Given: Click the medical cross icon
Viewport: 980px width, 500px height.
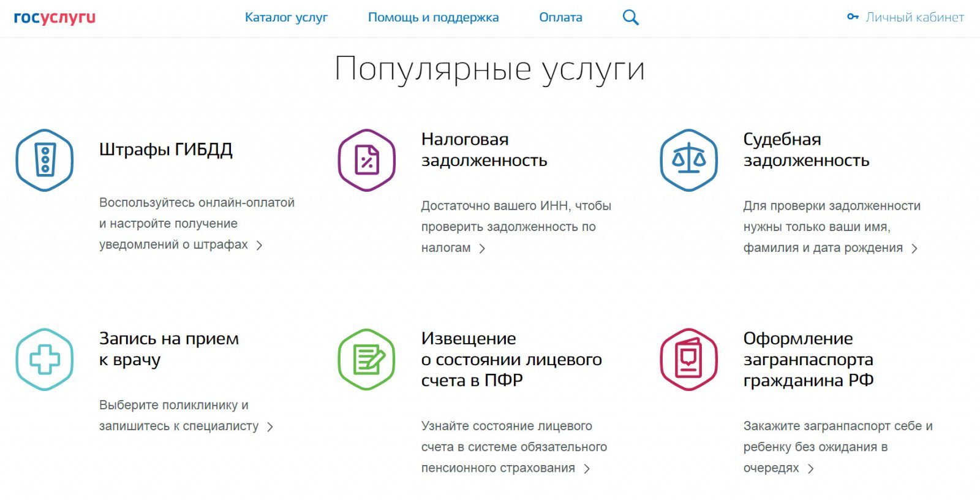Looking at the screenshot, I should tap(45, 360).
